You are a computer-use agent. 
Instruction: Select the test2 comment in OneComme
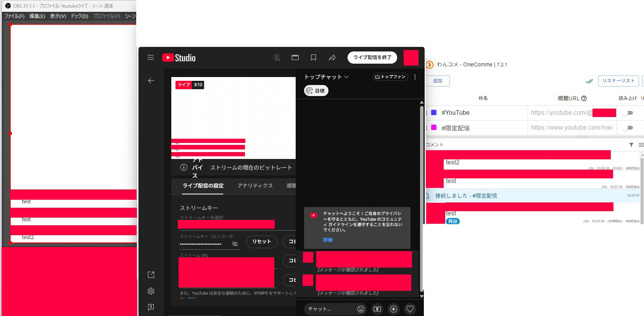point(533,160)
